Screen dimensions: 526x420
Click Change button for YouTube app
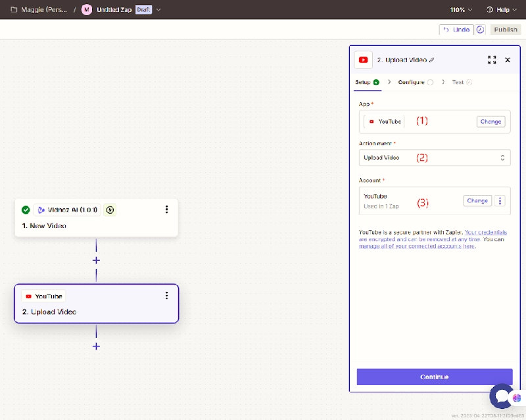490,122
